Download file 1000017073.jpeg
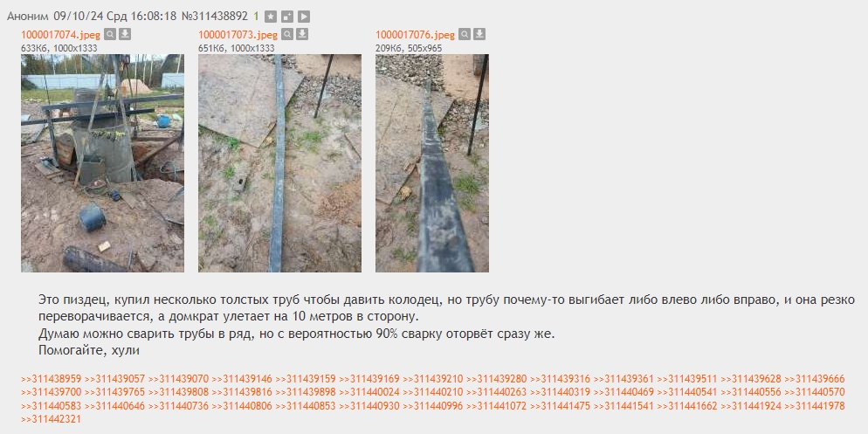This screenshot has width=868, height=434. (x=301, y=34)
